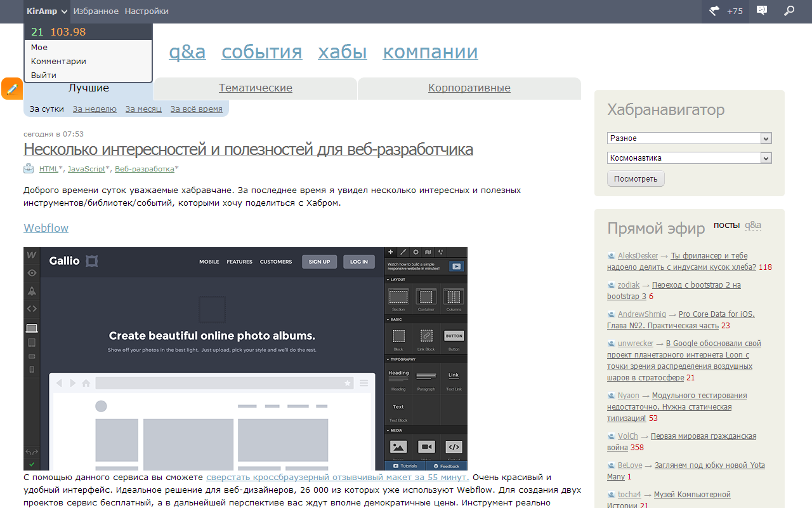Open the 'Разное' dropdown in Хабранавигатор
Image resolution: width=812 pixels, height=508 pixels.
click(689, 138)
